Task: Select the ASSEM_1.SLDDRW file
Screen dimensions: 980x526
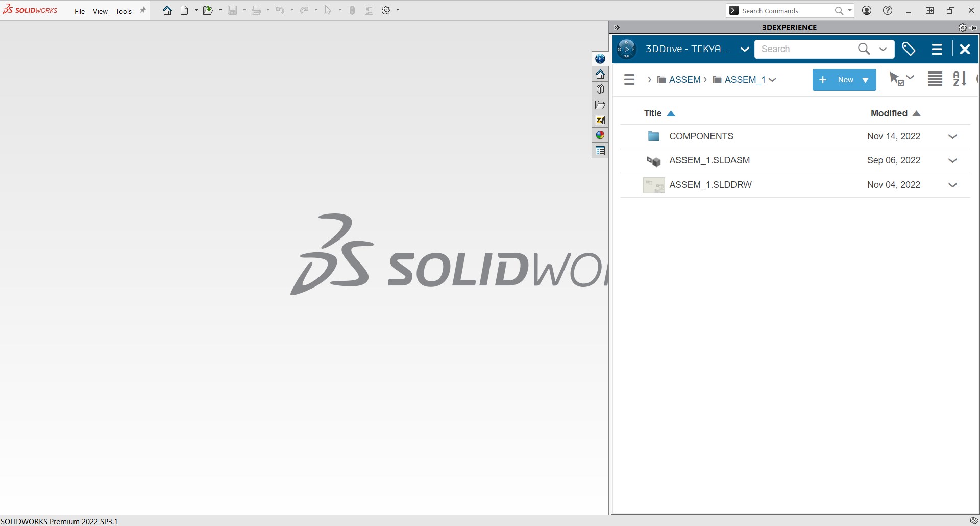Action: (710, 185)
